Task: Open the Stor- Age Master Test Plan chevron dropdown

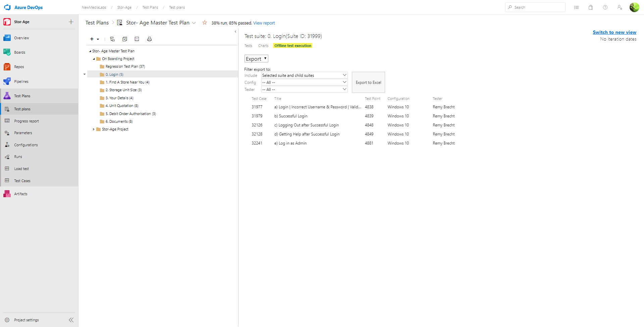Action: 194,23
